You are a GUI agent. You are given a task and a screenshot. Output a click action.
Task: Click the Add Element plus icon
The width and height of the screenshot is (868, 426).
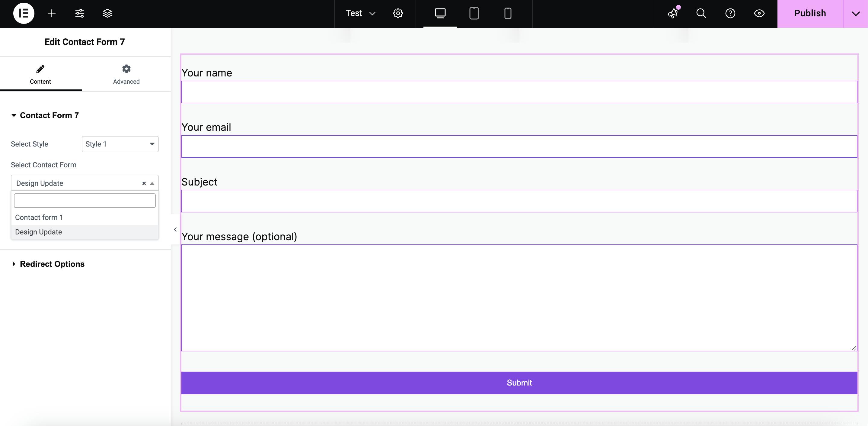[x=52, y=13]
